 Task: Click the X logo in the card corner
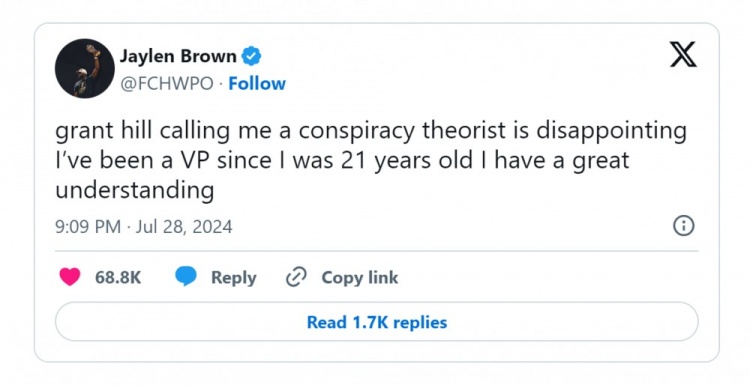tap(683, 54)
